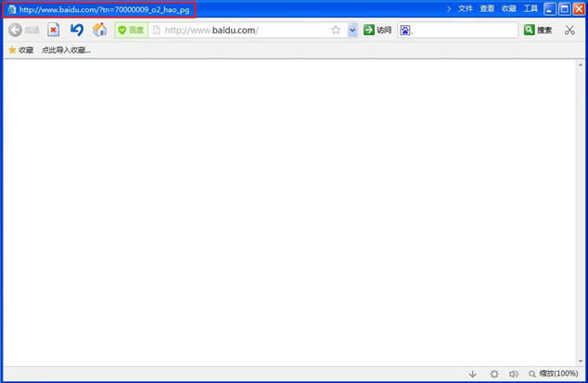Click the search input field beside Baidu paw

point(465,30)
